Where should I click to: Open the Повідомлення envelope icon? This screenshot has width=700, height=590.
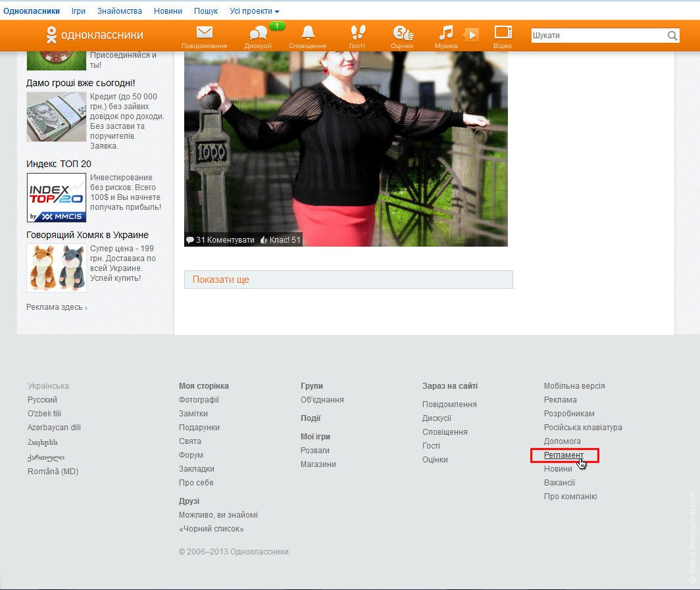click(x=204, y=33)
